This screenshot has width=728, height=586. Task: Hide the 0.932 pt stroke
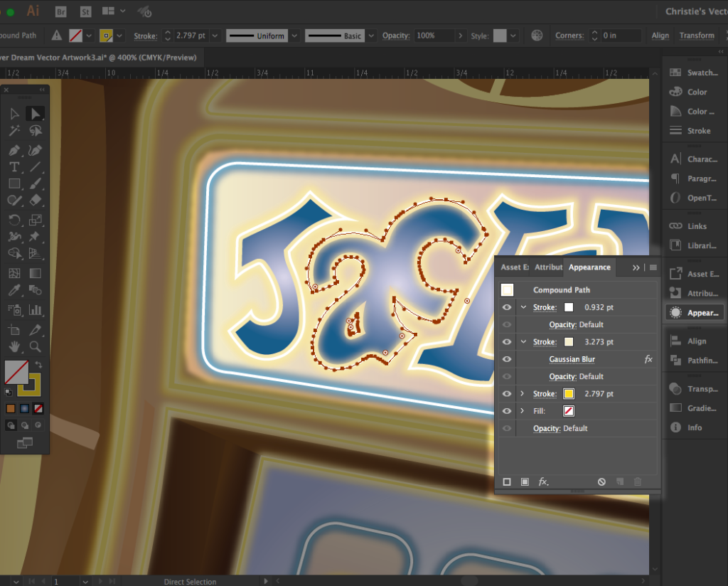[507, 307]
